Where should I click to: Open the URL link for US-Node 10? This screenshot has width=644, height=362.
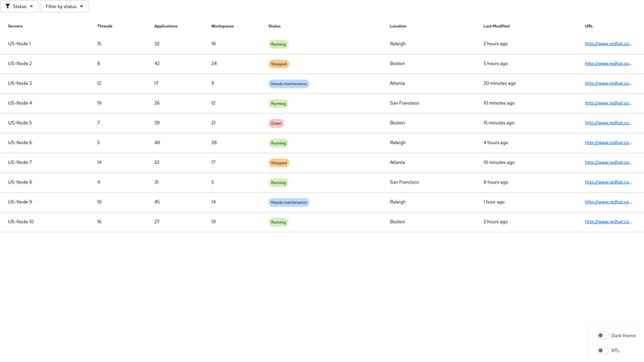[x=609, y=222]
